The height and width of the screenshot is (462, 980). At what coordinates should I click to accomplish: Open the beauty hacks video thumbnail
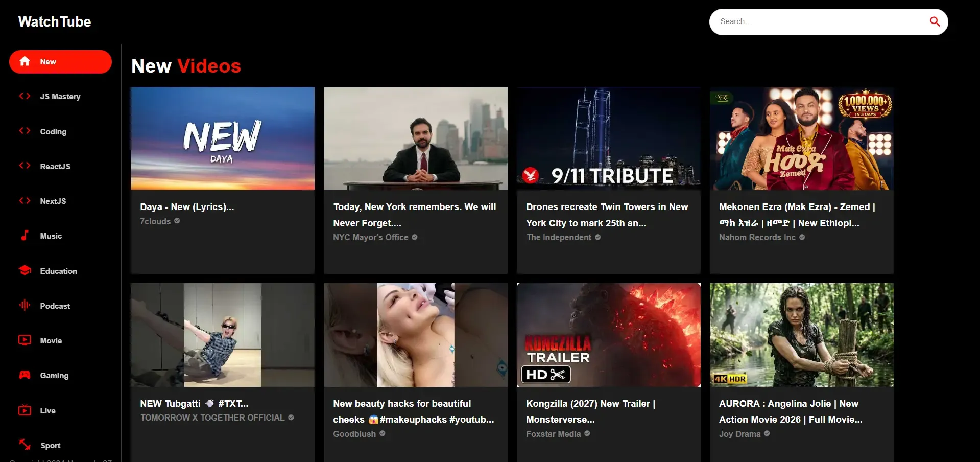tap(416, 335)
